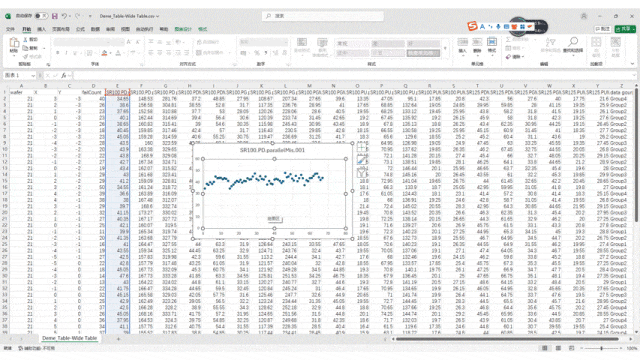
Task: Toggle italic formatting
Action: pos(66,53)
